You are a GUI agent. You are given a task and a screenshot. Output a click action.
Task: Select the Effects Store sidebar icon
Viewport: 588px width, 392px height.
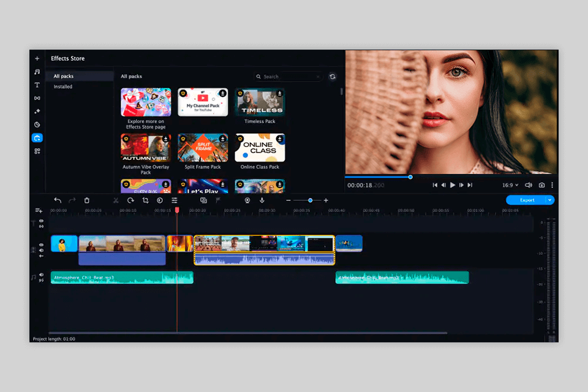tap(37, 138)
